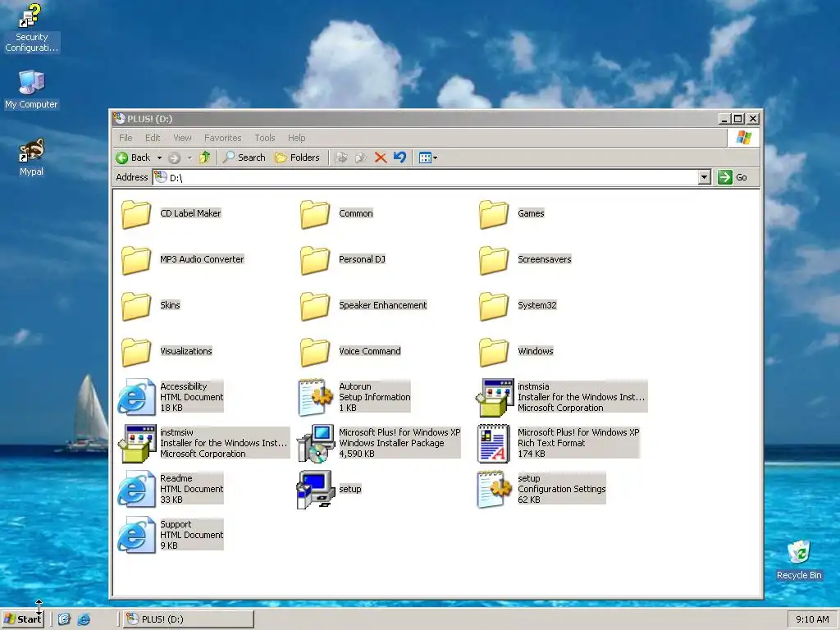The height and width of the screenshot is (630, 840).
Task: Click the PLUS! (D:) taskbar button
Action: pos(188,619)
